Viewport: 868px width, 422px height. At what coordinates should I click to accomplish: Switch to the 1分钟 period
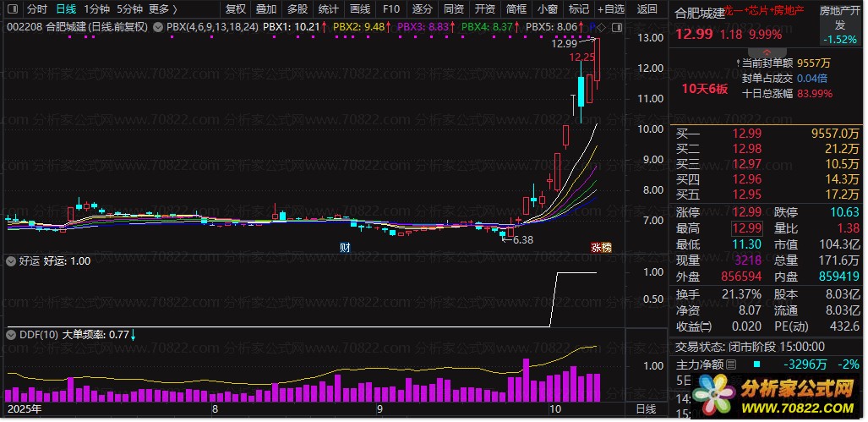(x=96, y=8)
